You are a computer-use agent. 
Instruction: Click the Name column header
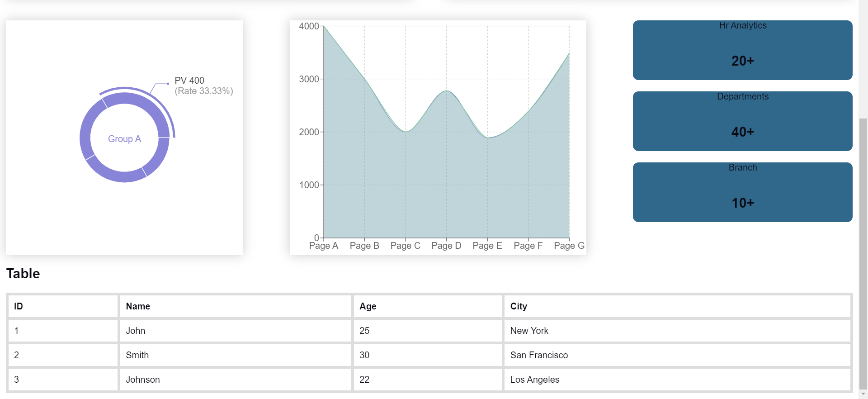coord(138,306)
